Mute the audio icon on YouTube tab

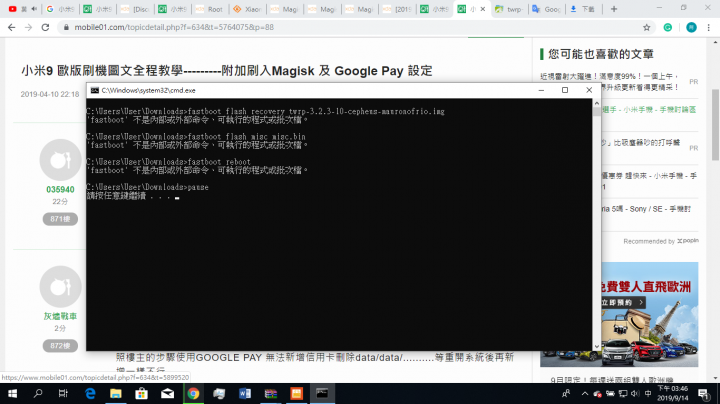pos(34,9)
